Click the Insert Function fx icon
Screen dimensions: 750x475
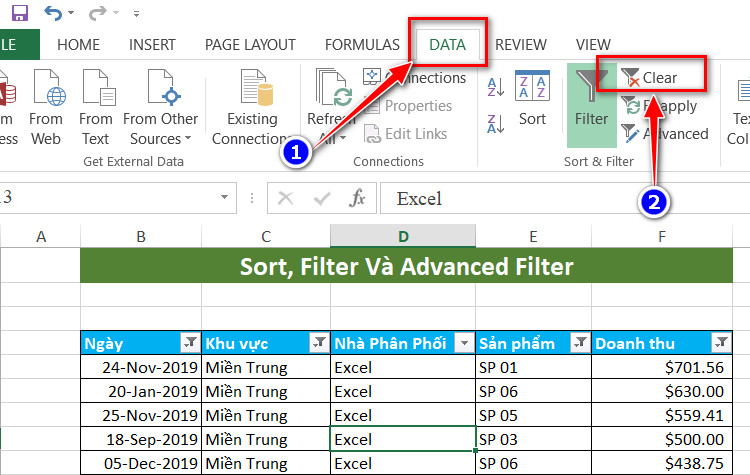click(357, 198)
